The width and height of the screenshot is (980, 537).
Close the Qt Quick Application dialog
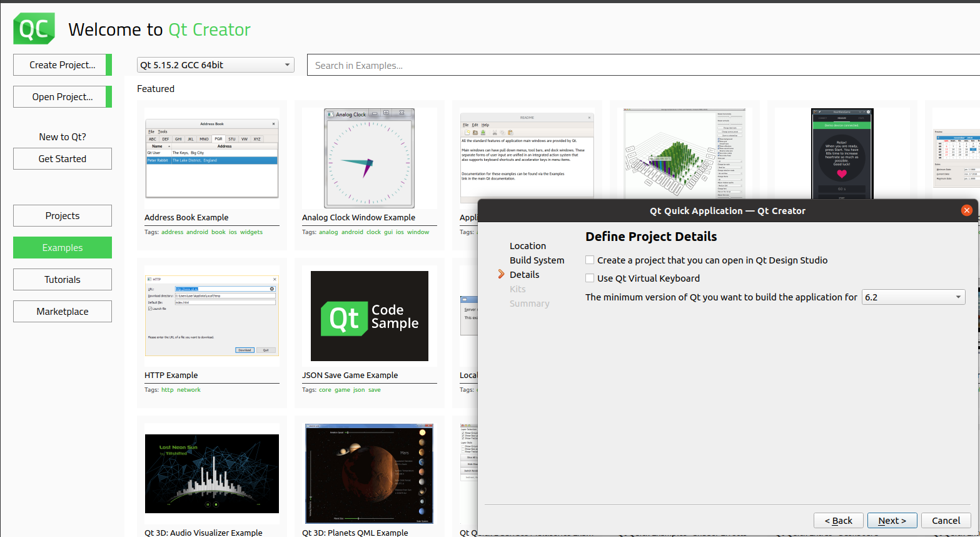[966, 210]
